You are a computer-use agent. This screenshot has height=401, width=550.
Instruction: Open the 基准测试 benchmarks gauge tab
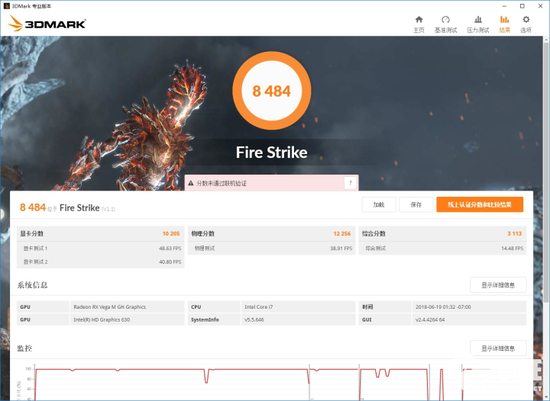445,24
